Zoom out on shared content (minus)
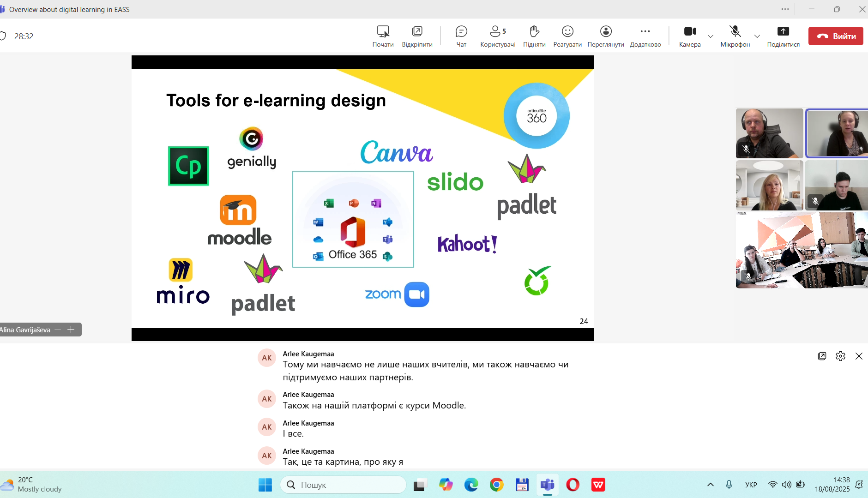 pos(58,330)
